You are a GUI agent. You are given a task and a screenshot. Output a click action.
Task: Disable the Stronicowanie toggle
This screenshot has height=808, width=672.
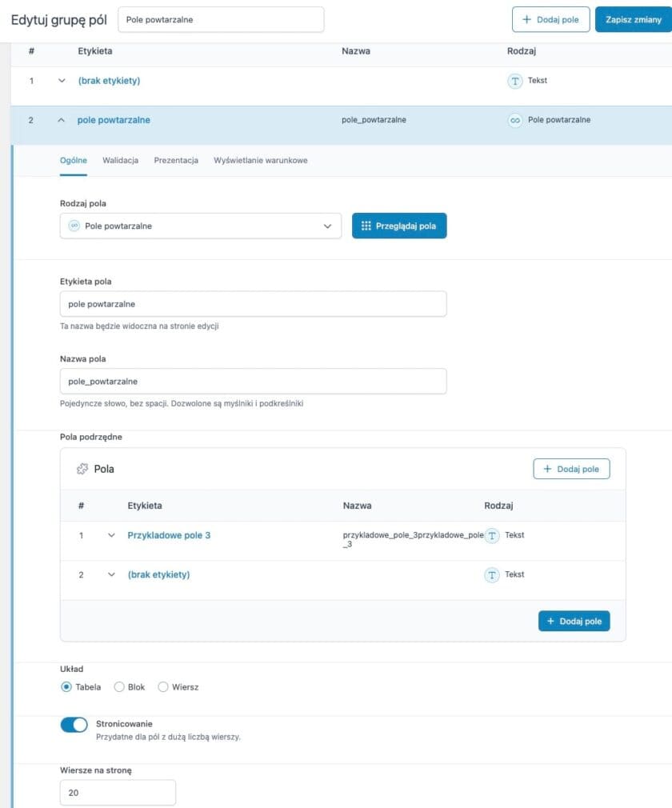(x=74, y=725)
